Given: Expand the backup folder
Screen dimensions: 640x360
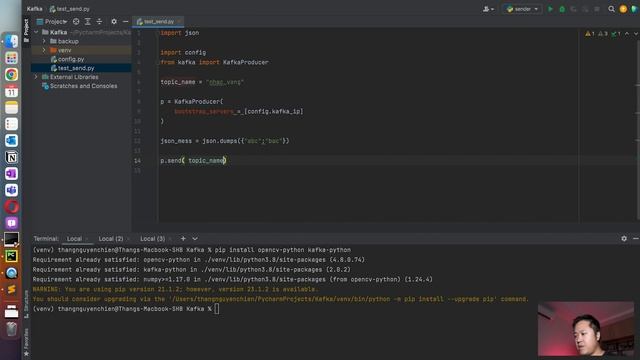Looking at the screenshot, I should [44, 41].
